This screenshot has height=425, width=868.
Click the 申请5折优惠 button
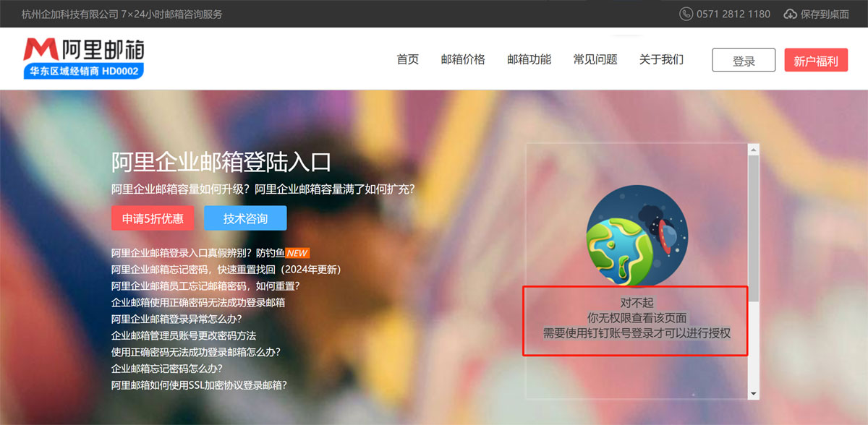[x=153, y=218]
